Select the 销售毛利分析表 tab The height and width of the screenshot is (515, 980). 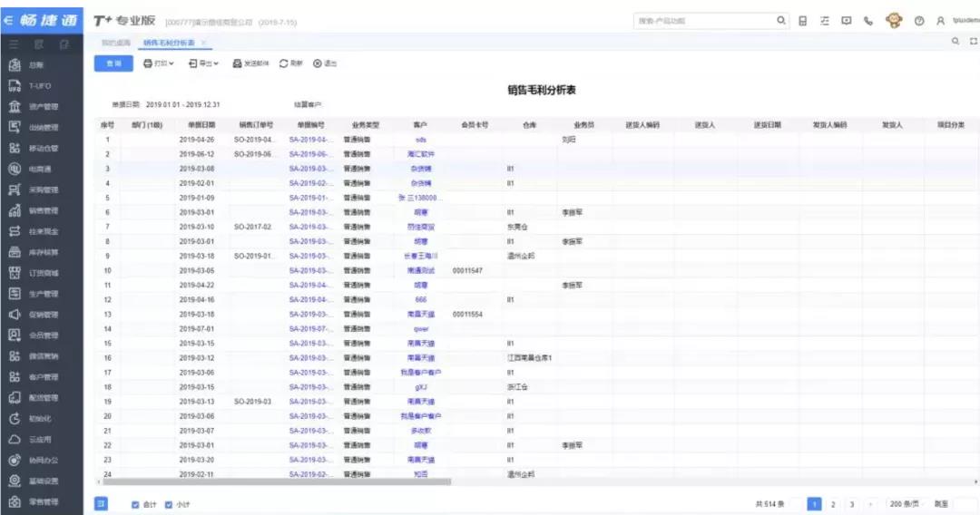[x=168, y=43]
